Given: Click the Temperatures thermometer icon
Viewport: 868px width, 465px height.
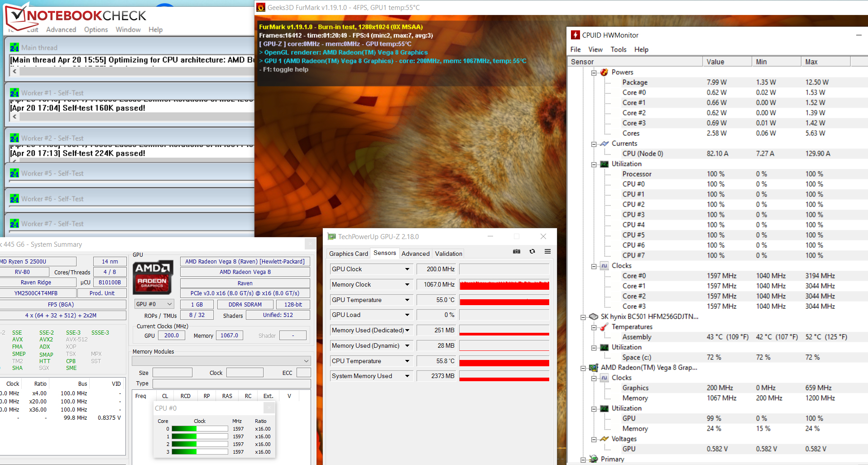Looking at the screenshot, I should click(604, 327).
